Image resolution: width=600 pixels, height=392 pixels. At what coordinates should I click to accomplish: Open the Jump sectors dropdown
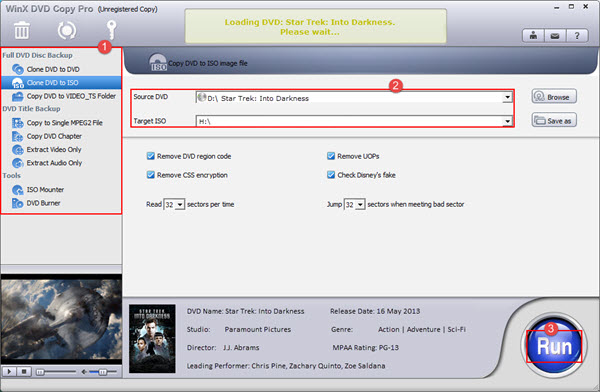pyautogui.click(x=360, y=205)
